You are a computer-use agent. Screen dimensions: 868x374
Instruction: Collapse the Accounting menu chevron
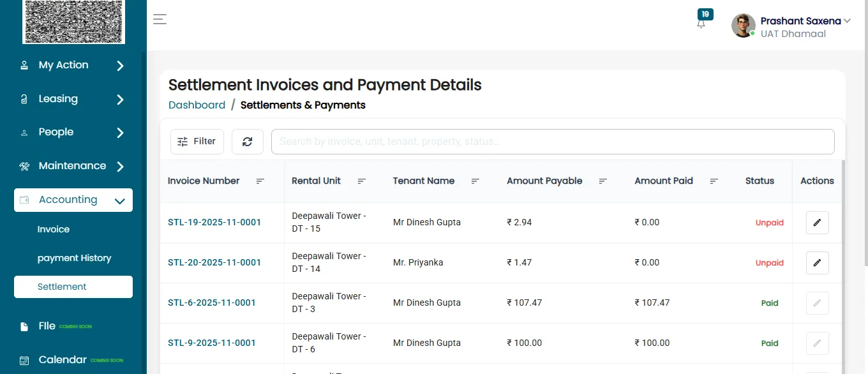(x=119, y=201)
